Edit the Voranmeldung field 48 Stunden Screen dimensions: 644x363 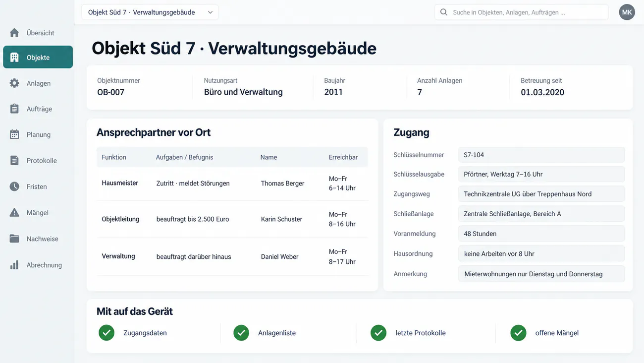click(x=541, y=234)
